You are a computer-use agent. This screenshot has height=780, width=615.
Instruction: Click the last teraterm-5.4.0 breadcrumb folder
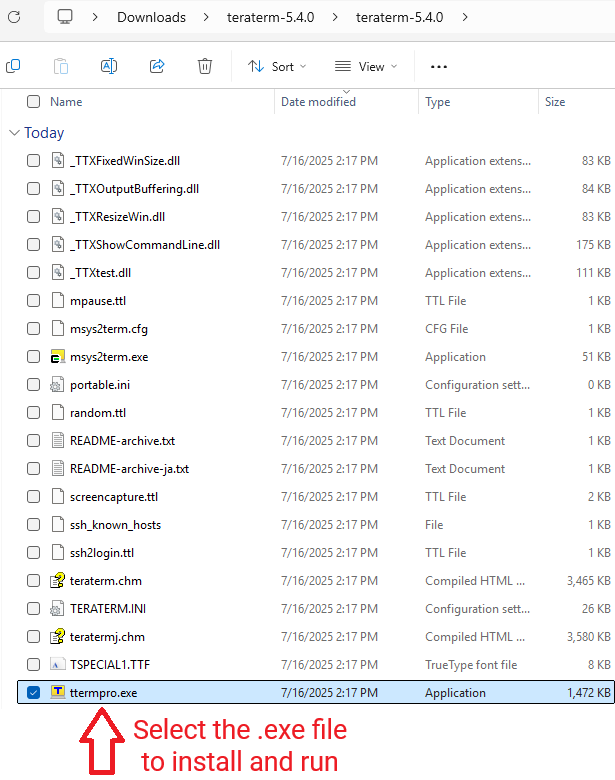point(400,17)
